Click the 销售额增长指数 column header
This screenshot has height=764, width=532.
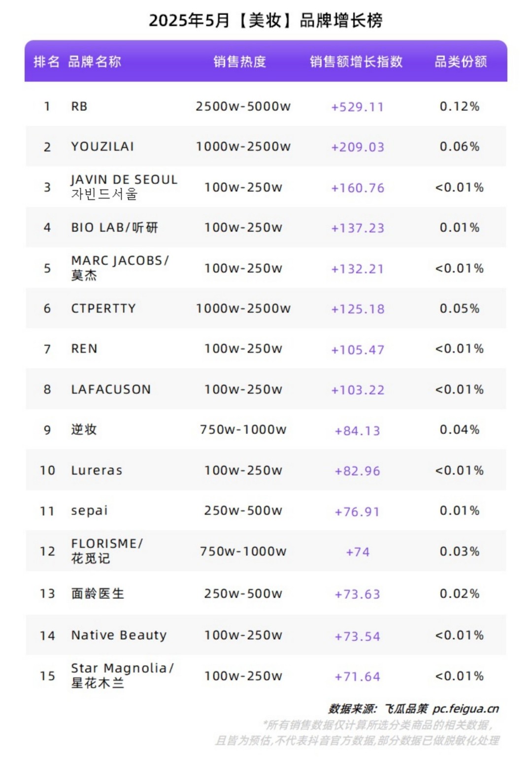pyautogui.click(x=356, y=62)
